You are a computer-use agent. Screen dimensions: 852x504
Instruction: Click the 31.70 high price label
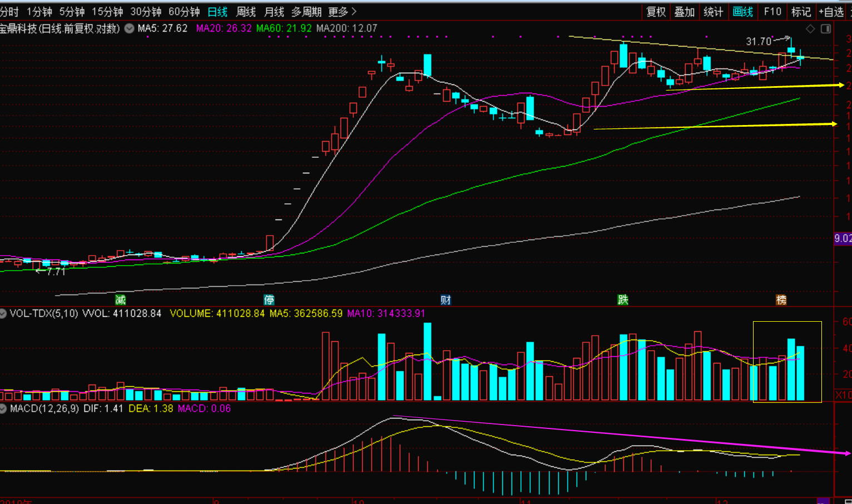click(x=759, y=42)
